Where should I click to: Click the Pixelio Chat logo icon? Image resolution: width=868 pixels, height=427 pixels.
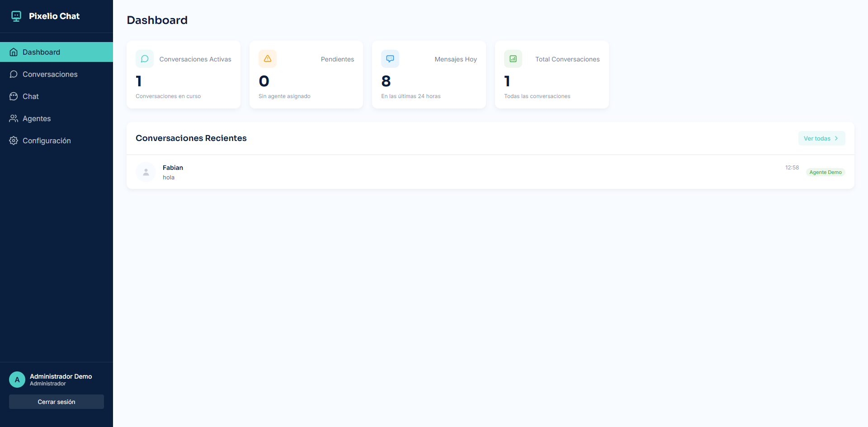pyautogui.click(x=16, y=16)
